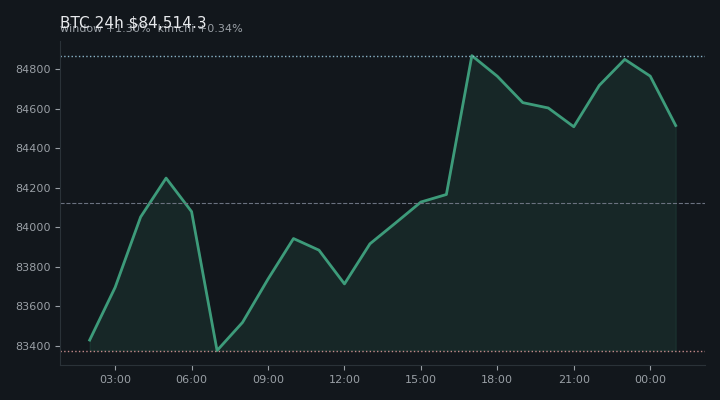Click the 21:00 x-axis label
Image resolution: width=720 pixels, height=400 pixels.
574,379
